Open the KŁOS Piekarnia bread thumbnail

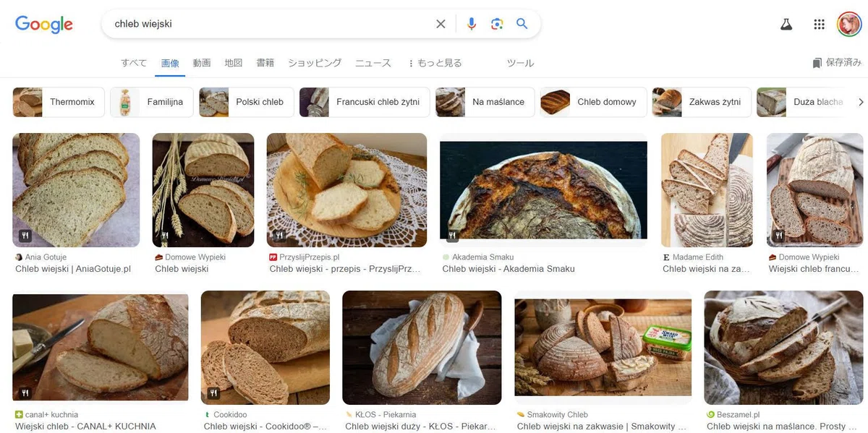[422, 348]
